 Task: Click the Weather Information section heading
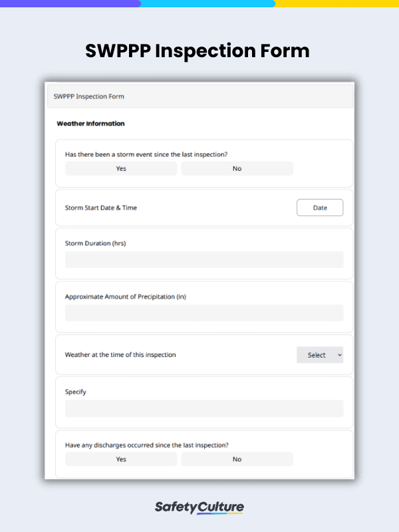click(x=90, y=124)
